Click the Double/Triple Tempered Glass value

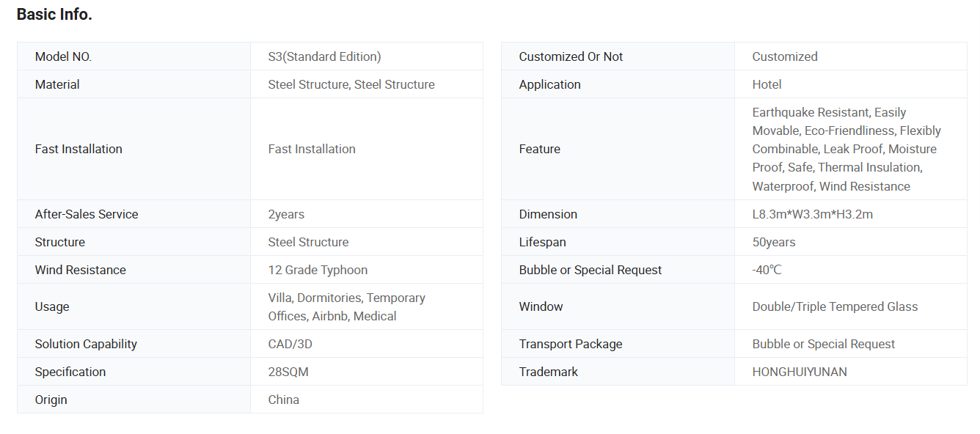tap(835, 306)
